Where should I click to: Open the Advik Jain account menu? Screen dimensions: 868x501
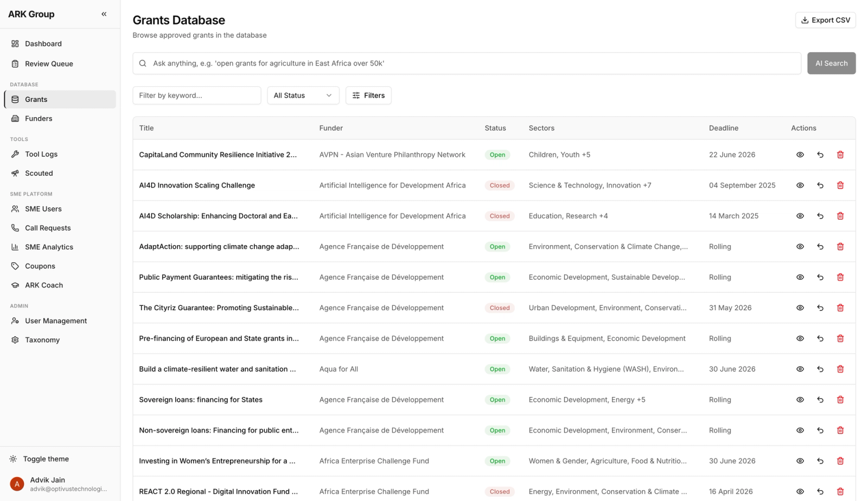tap(60, 484)
